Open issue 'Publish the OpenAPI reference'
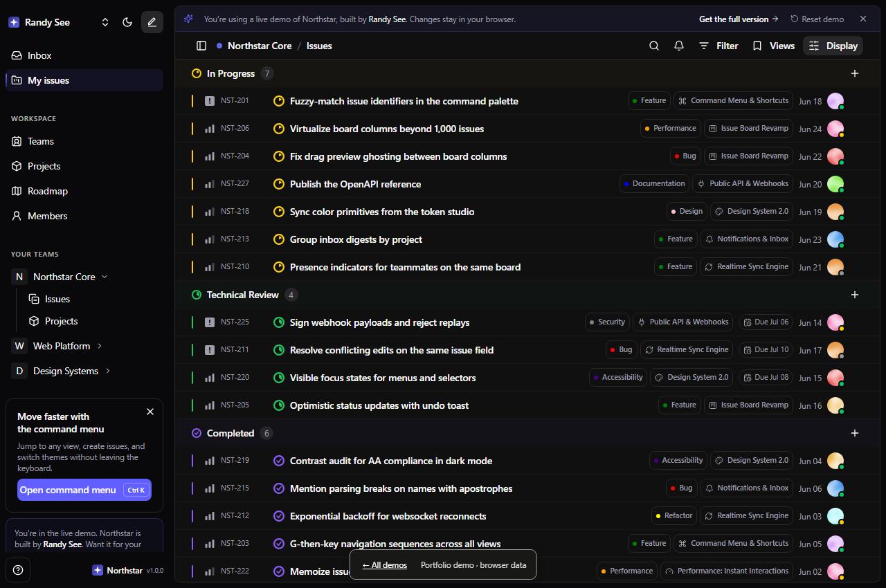This screenshot has width=886, height=588. pos(355,184)
